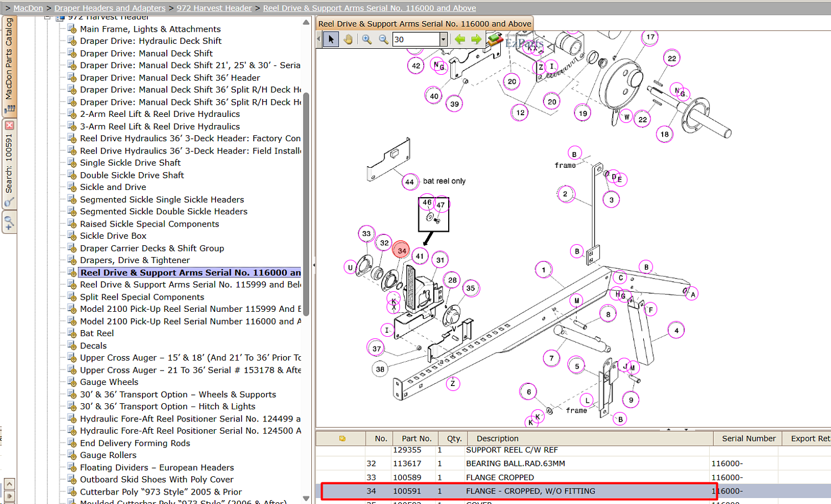The image size is (831, 504).
Task: Click the icon beside Gauge Wheels
Action: [72, 382]
